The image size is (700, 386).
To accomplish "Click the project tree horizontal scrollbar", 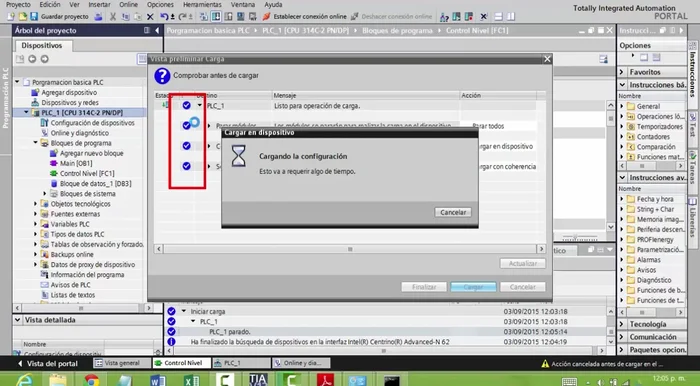I will coord(83,308).
